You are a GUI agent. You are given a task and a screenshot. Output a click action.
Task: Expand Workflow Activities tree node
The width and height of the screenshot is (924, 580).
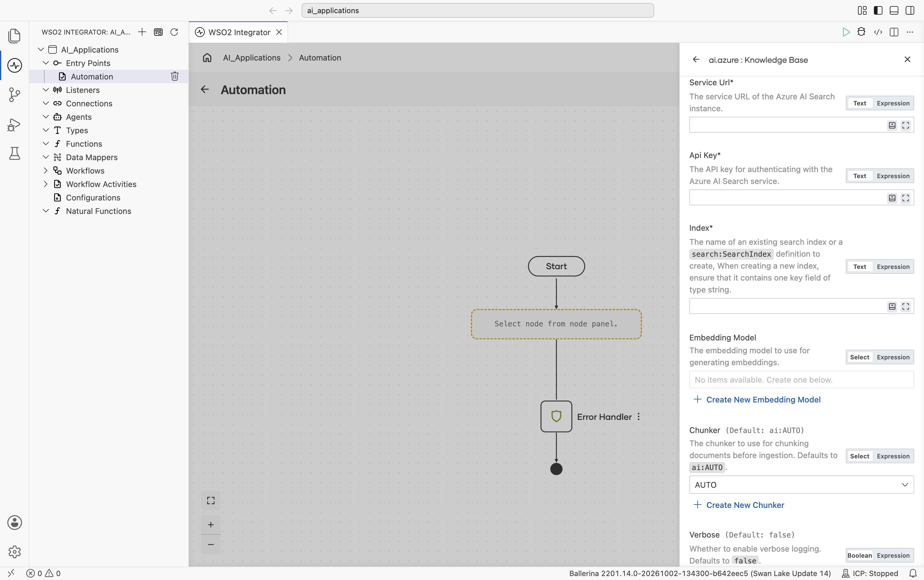point(46,184)
